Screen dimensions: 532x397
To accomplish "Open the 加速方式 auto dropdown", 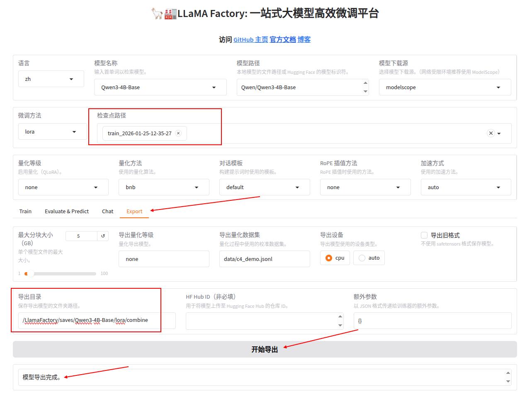I will click(x=466, y=187).
